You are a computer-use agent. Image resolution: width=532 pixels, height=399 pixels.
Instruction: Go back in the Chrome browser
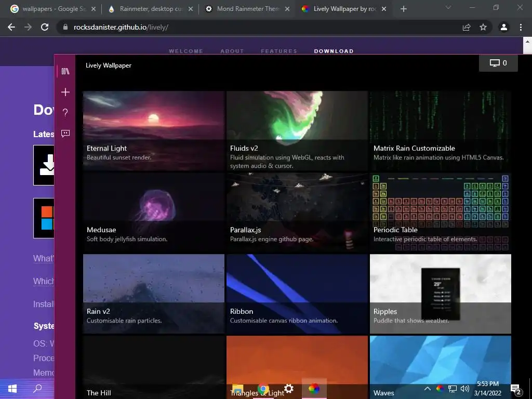point(11,27)
